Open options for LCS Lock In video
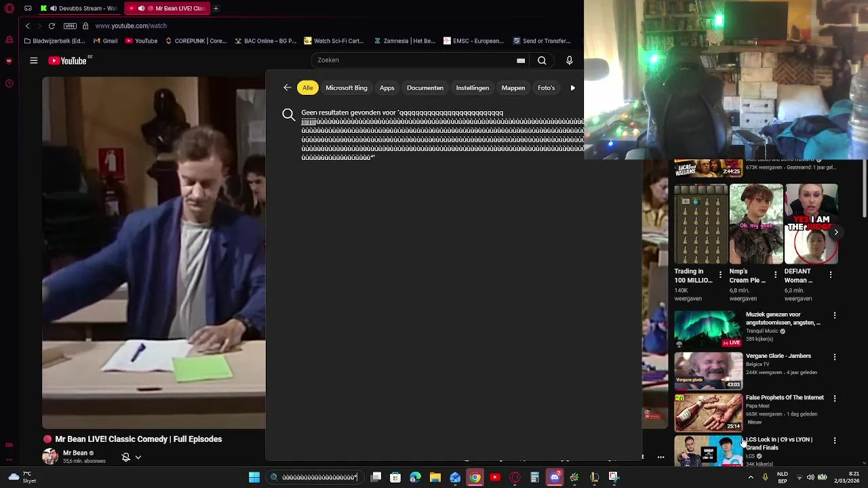Viewport: 868px width, 488px height. tap(835, 441)
